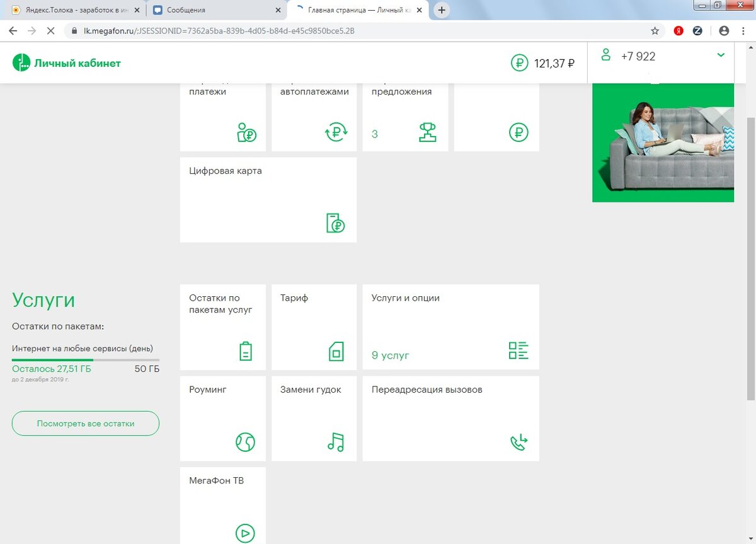
Task: Open the Замени гудок tile title
Action: click(x=311, y=390)
